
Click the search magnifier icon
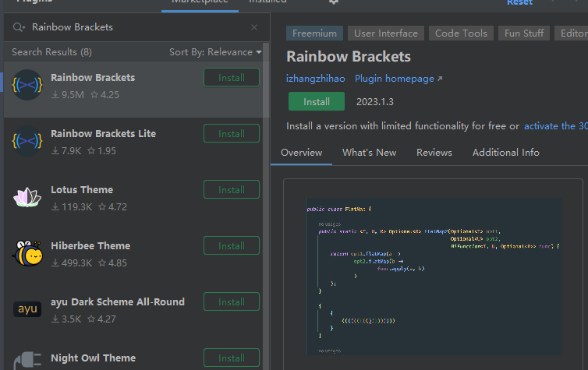[19, 27]
